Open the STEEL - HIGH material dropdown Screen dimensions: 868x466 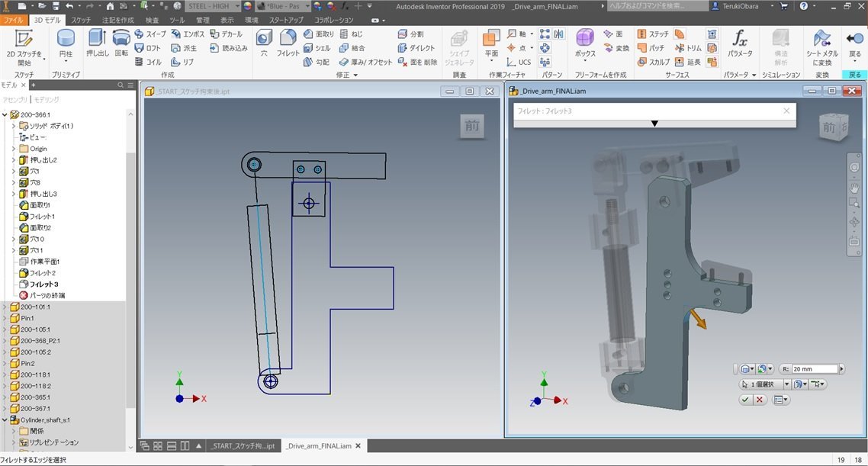click(x=237, y=6)
